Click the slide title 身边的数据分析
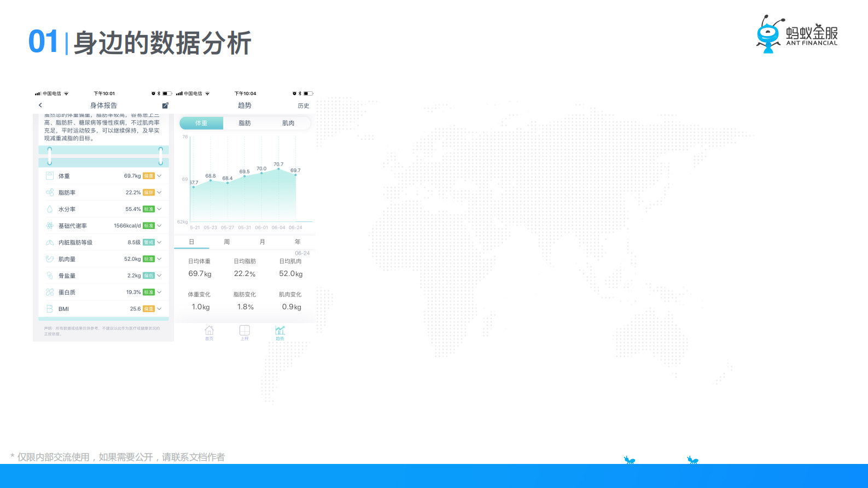This screenshot has height=488, width=868. 162,43
